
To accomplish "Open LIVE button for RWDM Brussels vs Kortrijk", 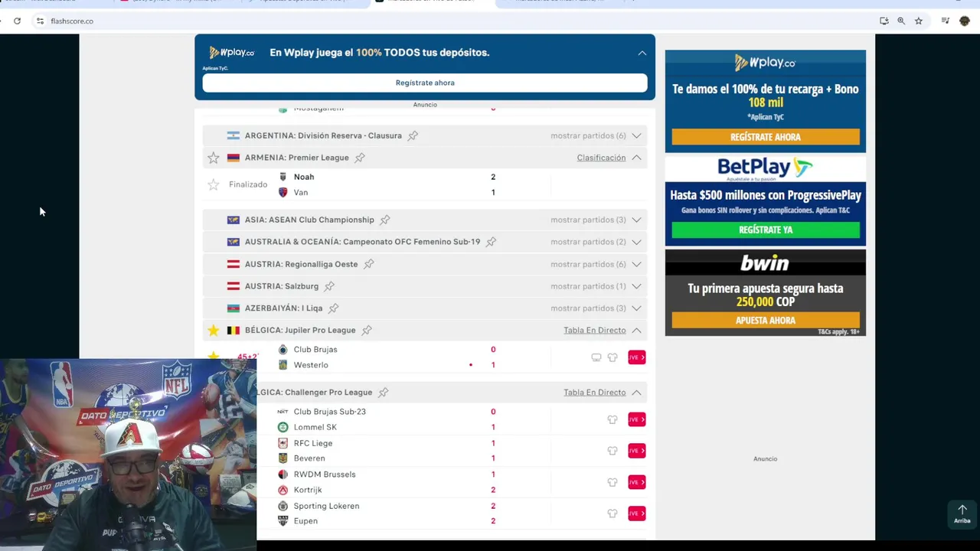I will (x=637, y=482).
